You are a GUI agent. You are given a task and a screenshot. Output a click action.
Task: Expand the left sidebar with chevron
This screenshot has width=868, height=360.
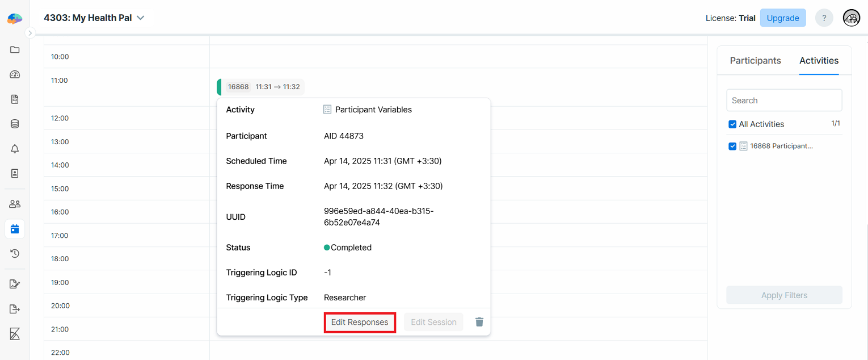[x=31, y=33]
